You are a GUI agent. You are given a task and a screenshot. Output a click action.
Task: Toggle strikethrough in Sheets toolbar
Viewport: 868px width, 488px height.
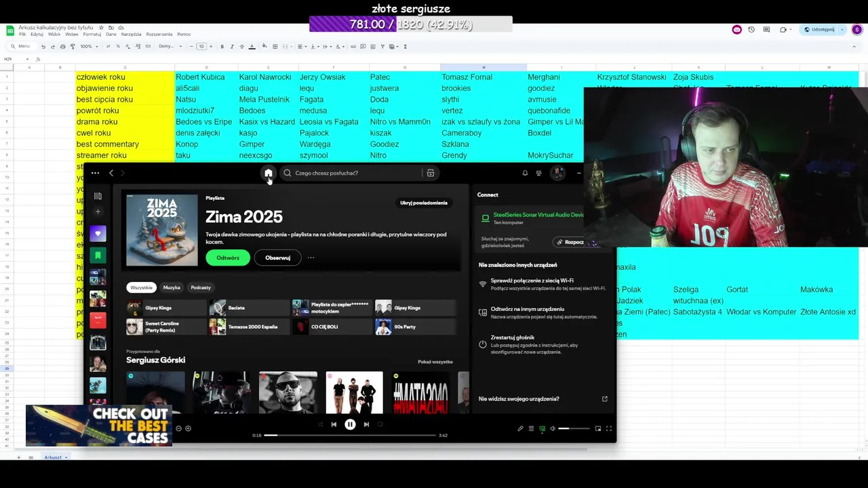241,47
